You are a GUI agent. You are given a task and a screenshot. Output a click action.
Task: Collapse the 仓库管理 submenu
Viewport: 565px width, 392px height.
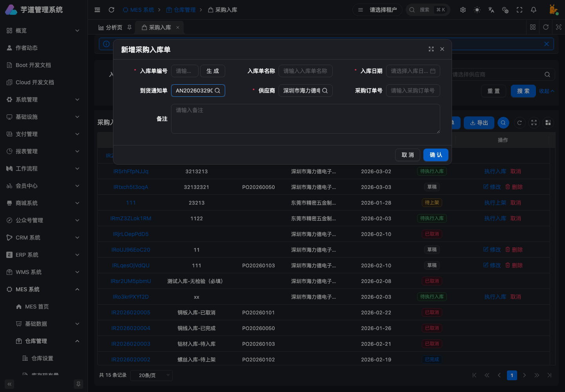coord(44,341)
